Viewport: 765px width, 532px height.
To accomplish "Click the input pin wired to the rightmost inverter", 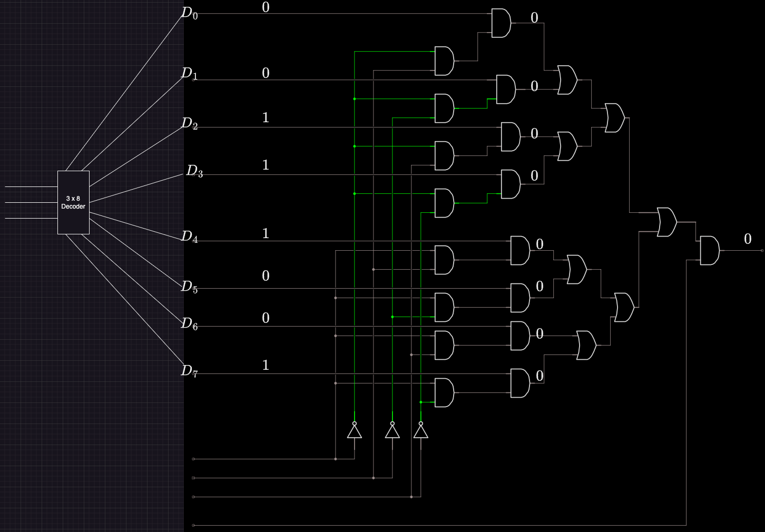I will pos(193,497).
